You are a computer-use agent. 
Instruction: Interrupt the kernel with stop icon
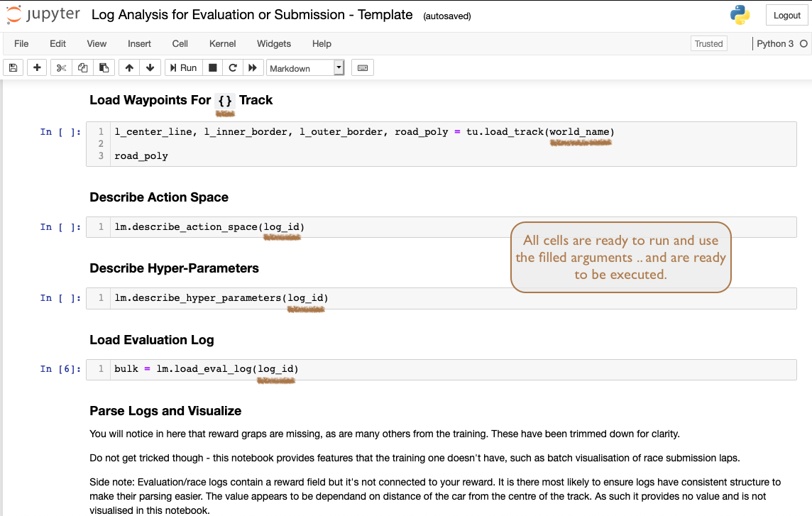(x=211, y=67)
